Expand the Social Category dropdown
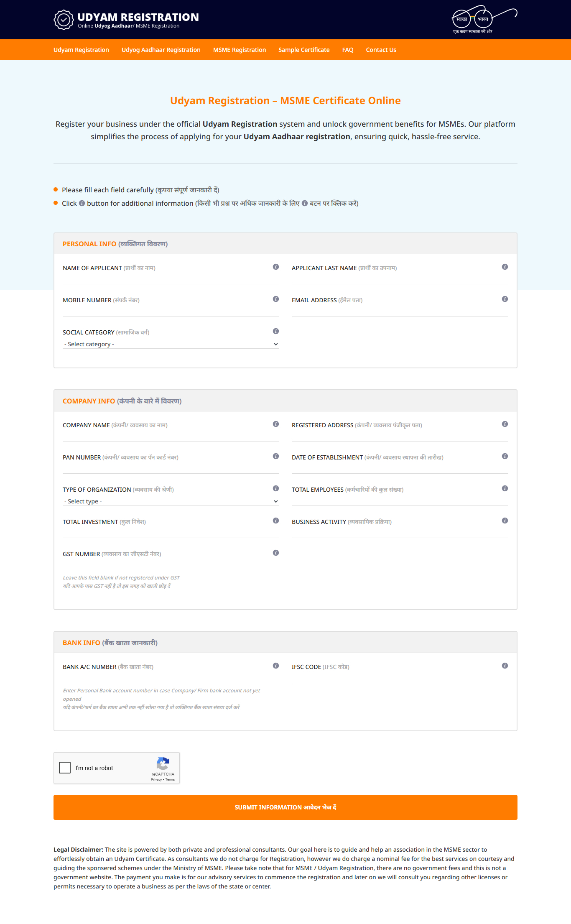The width and height of the screenshot is (571, 924). [171, 344]
